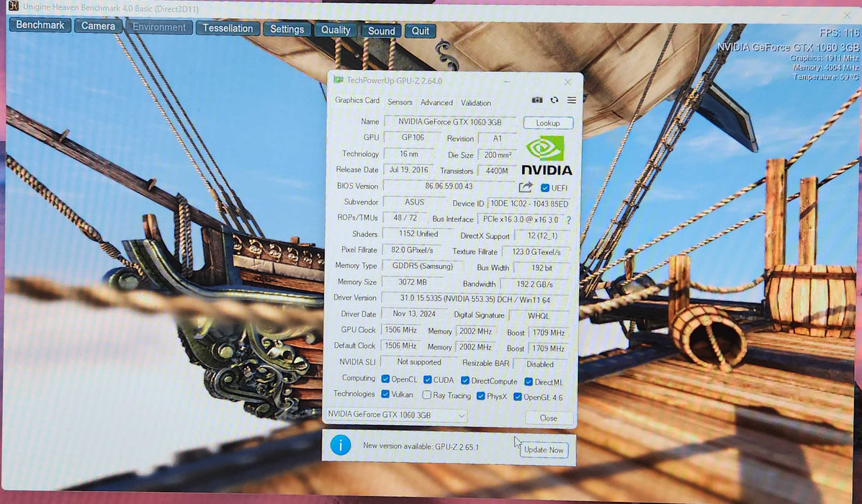
Task: Open the Quality menu in Heaven
Action: 336,30
